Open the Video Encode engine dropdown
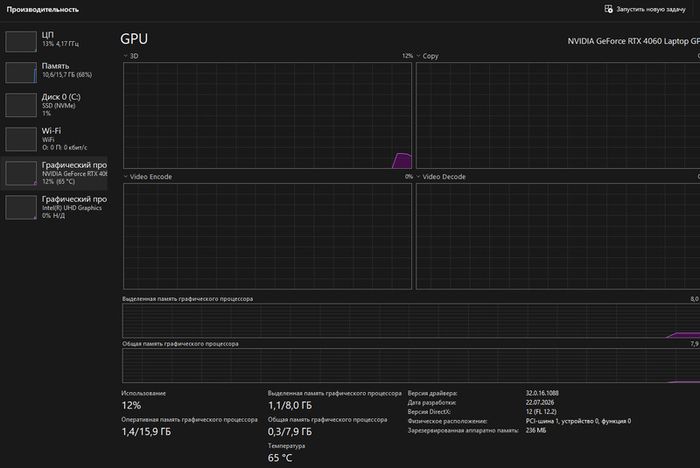The width and height of the screenshot is (700, 468). click(125, 177)
